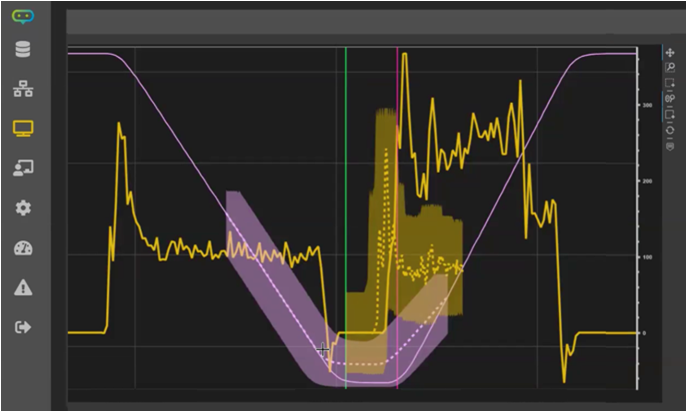Click the magenta vertical marker line on chart
687x412 pixels.
(397, 218)
